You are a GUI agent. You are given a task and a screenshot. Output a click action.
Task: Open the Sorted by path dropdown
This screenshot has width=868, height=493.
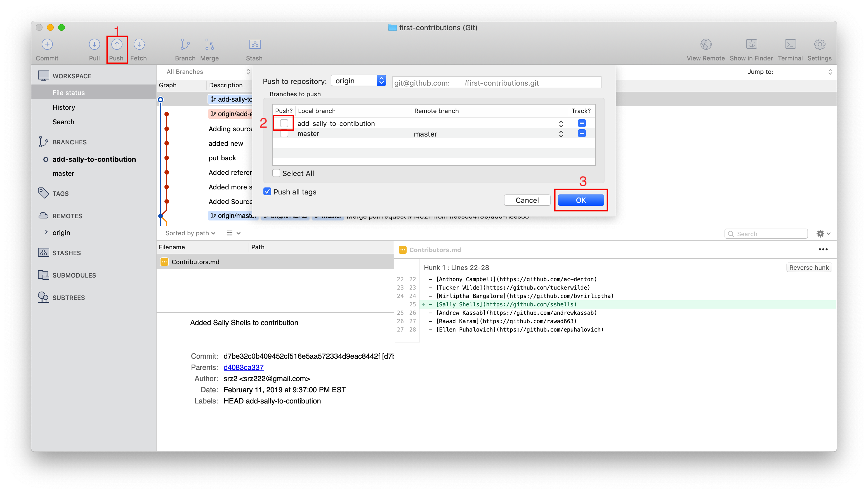click(x=190, y=233)
